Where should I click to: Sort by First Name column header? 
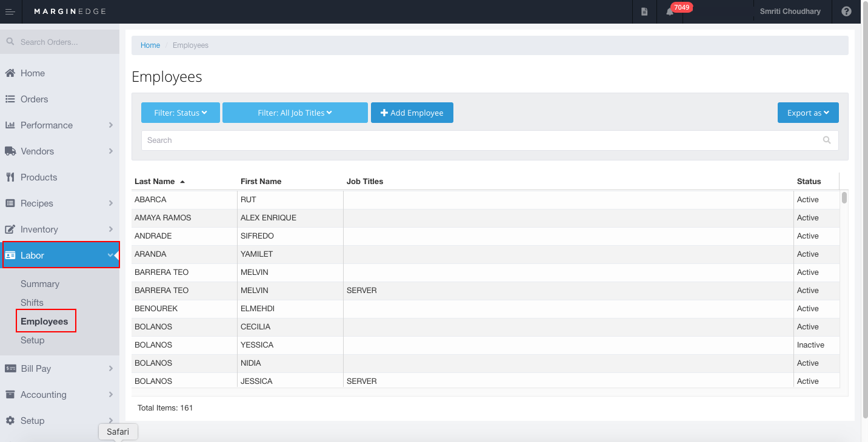point(261,182)
